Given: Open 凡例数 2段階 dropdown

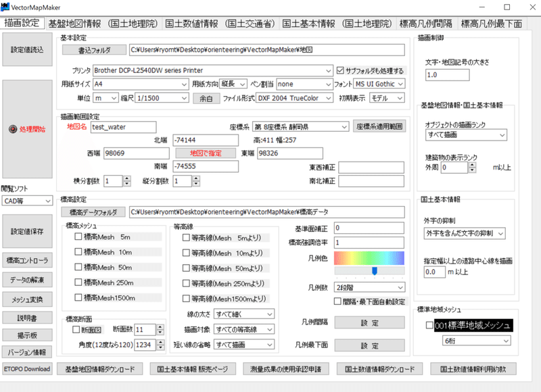Looking at the screenshot, I should click(x=369, y=287).
